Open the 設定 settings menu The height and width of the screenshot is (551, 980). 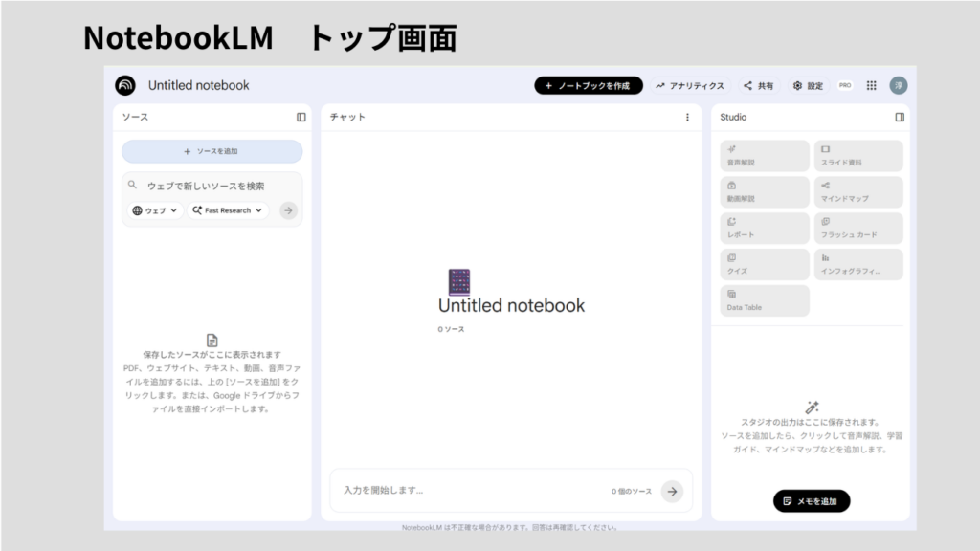pyautogui.click(x=809, y=85)
